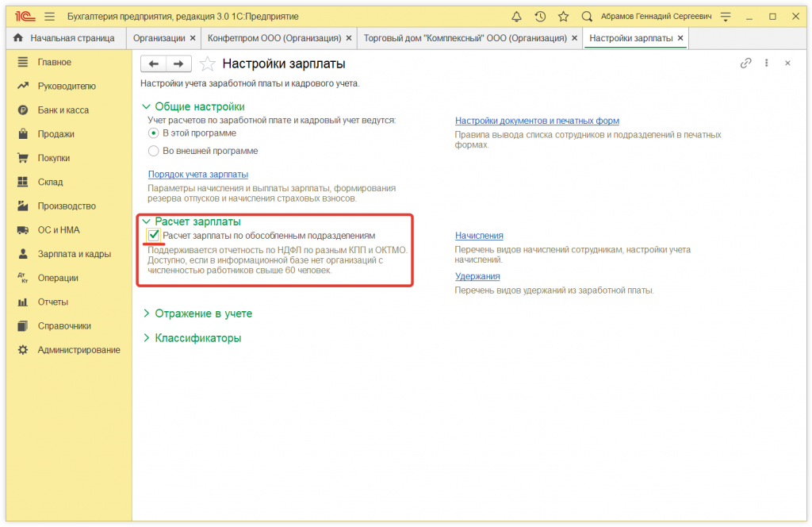This screenshot has height=527, width=812.
Task: Toggle Расчет зарплаты по обособленным подразделениям checkbox
Action: pyautogui.click(x=154, y=236)
